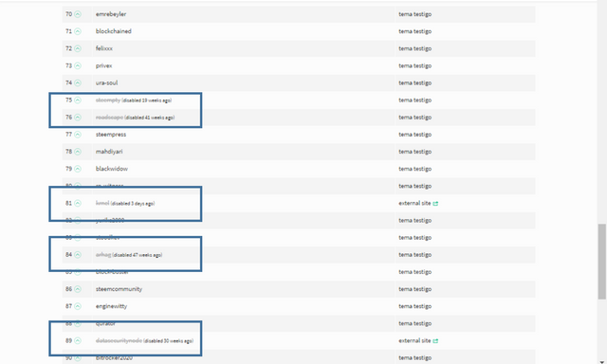Image resolution: width=607 pixels, height=364 pixels.
Task: Open tema testigo link for roadscape
Action: pos(415,118)
